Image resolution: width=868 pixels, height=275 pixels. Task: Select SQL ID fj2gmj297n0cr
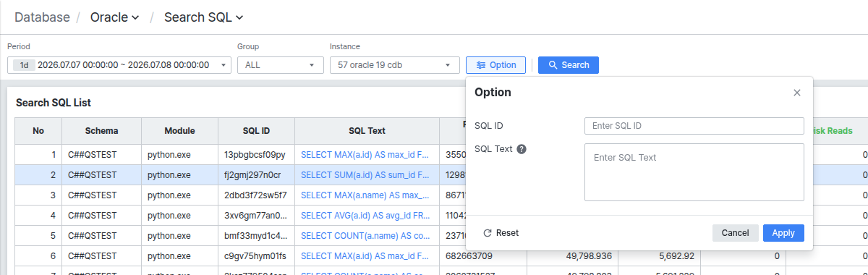(252, 175)
